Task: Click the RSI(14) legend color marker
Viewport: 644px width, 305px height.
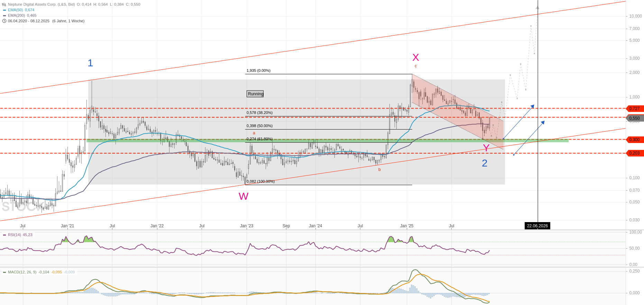Action: 4,235
